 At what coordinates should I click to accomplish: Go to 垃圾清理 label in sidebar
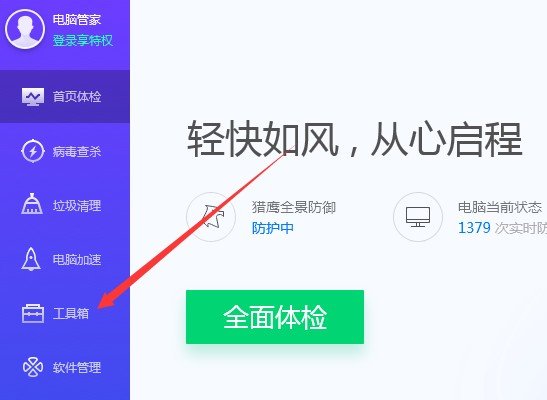tap(77, 206)
